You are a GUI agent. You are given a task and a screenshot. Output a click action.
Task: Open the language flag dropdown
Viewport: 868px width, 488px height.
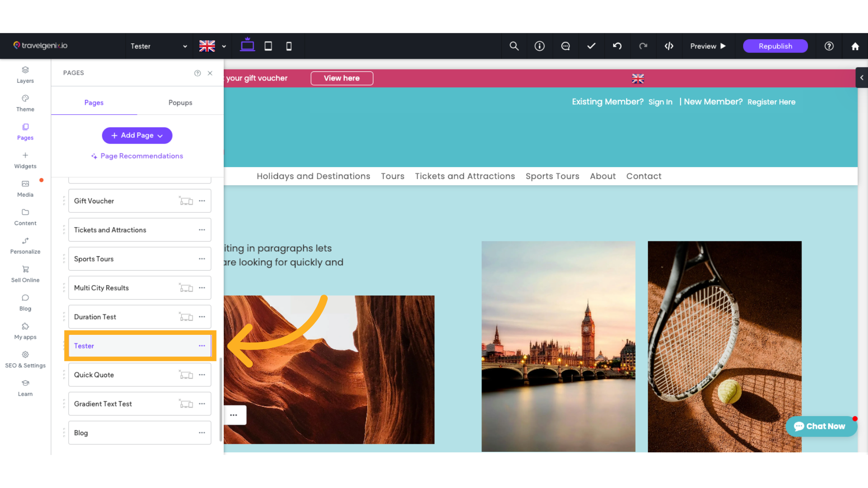tap(212, 46)
